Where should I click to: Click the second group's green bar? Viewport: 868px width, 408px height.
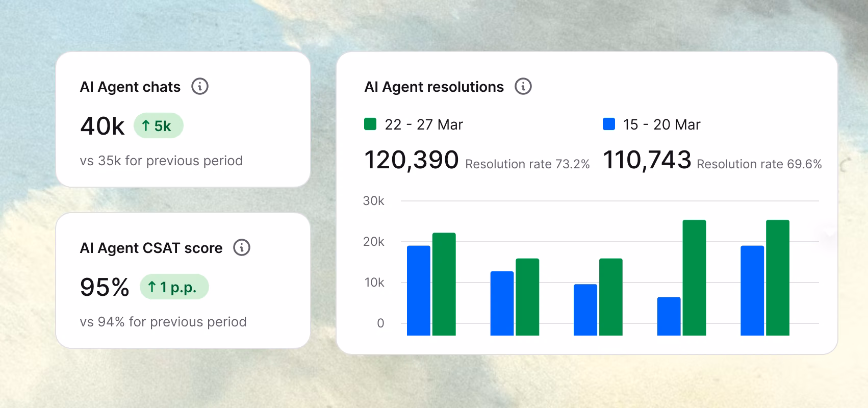527,297
